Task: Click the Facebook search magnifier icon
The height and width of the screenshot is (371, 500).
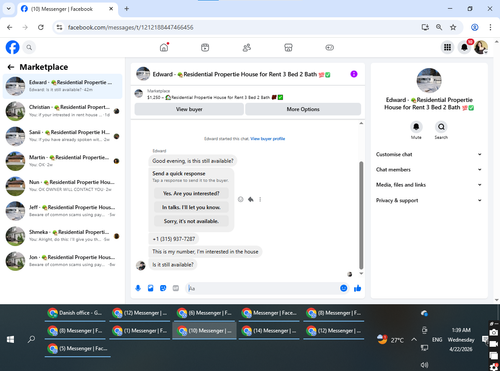Action: pos(29,48)
